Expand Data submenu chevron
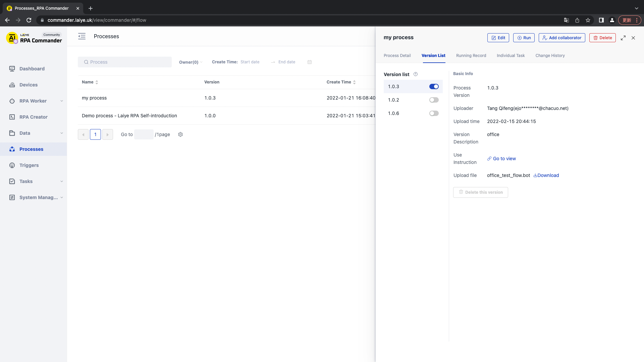 (62, 133)
